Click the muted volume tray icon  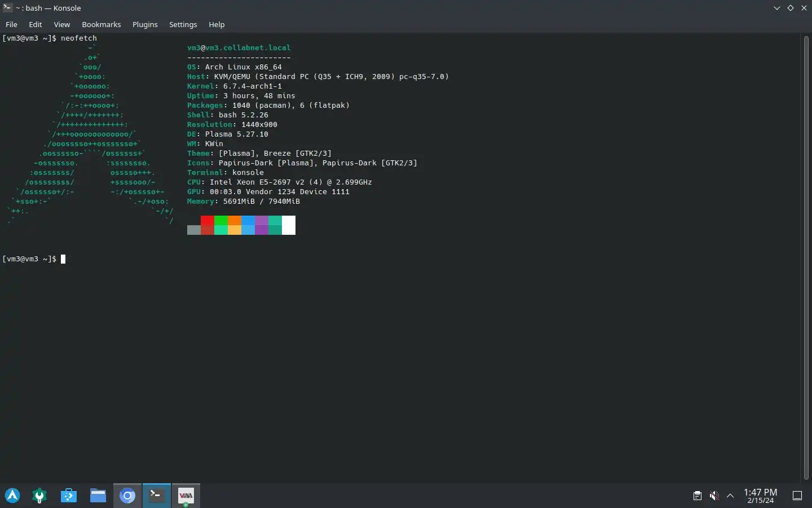[x=714, y=496]
